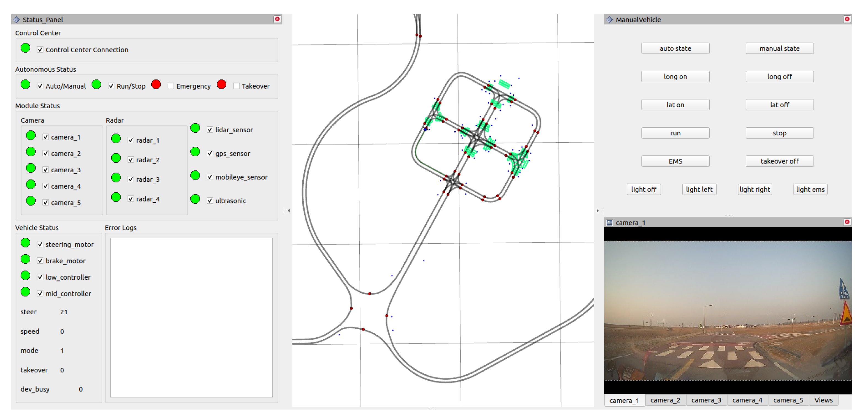Close the camera_1 panel
868x420 pixels.
pyautogui.click(x=847, y=222)
